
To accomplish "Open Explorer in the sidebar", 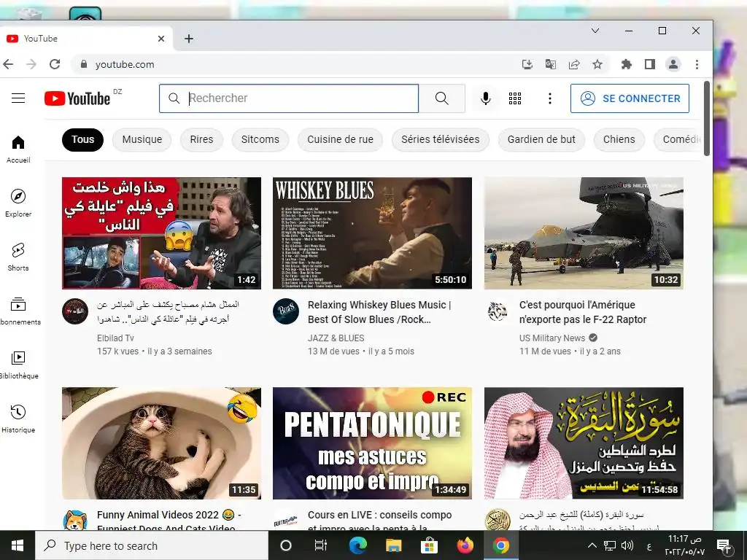I will [x=18, y=203].
